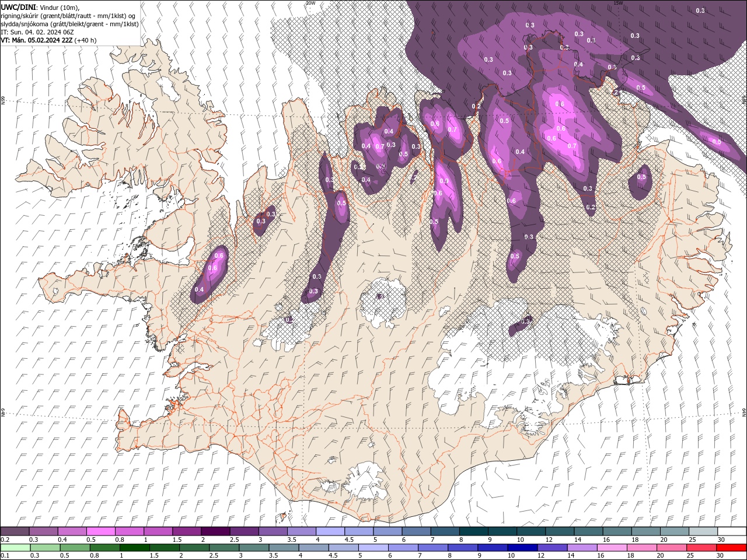Select the 0.3 swatch in the upper purple scale
Screen dimensions: 747x560
tap(44, 531)
